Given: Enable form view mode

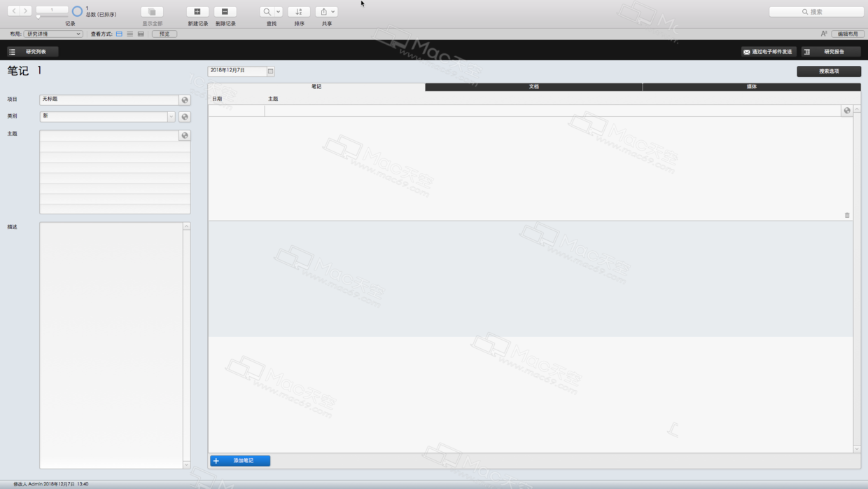Looking at the screenshot, I should [x=119, y=33].
